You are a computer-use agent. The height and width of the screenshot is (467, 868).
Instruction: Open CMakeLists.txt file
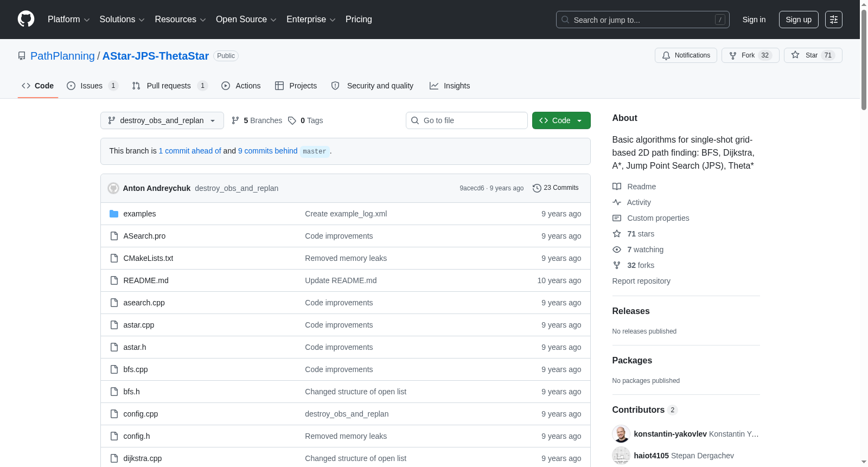pos(148,258)
